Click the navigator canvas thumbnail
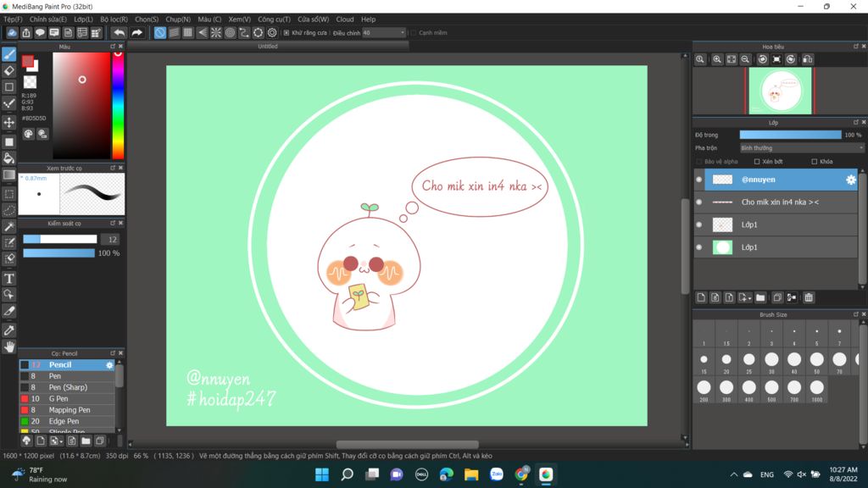This screenshot has width=868, height=488. pyautogui.click(x=780, y=91)
